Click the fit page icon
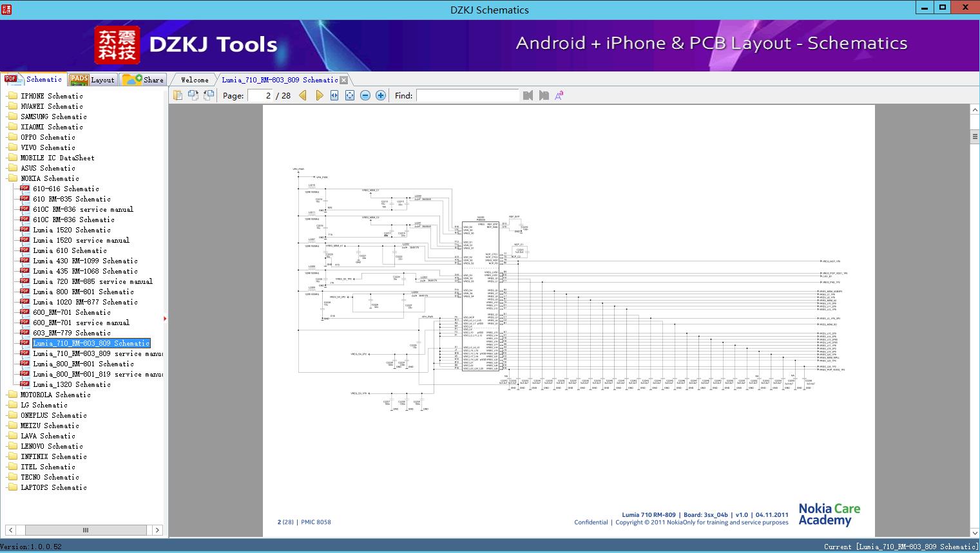The image size is (980, 553). tap(350, 95)
